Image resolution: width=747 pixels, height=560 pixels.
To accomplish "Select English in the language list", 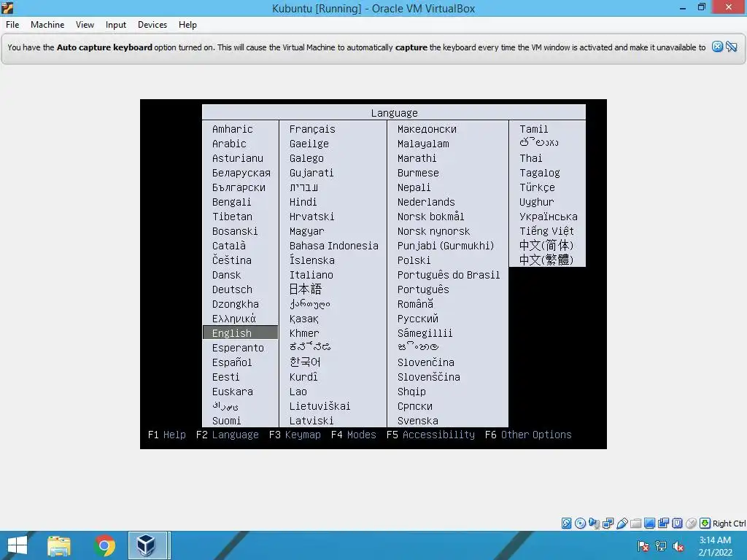I will [241, 332].
